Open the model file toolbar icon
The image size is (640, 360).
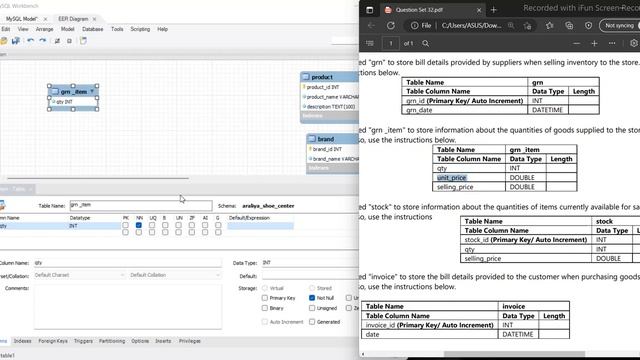tap(4, 41)
